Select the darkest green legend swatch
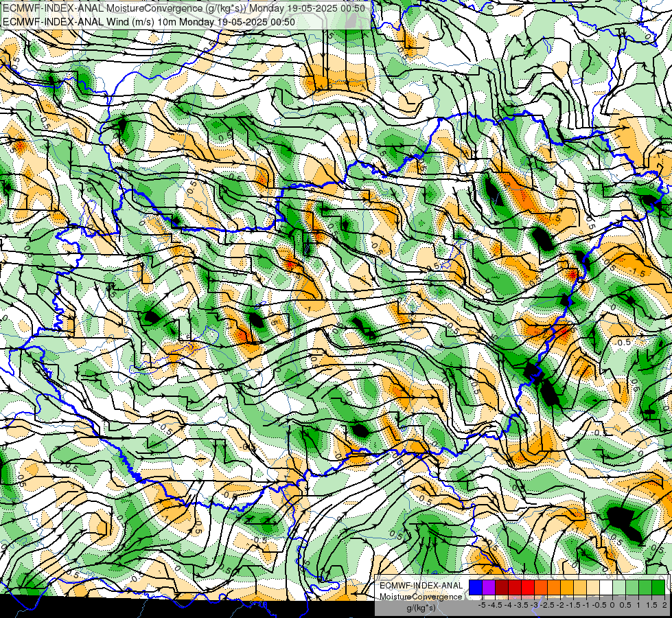Screen dimensions: 672x618 coord(658,588)
